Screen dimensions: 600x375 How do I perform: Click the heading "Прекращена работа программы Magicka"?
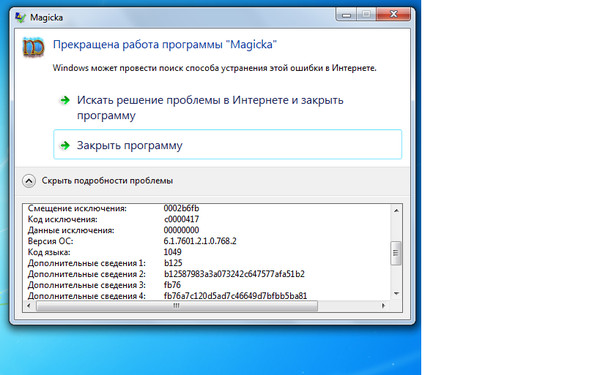click(x=165, y=44)
